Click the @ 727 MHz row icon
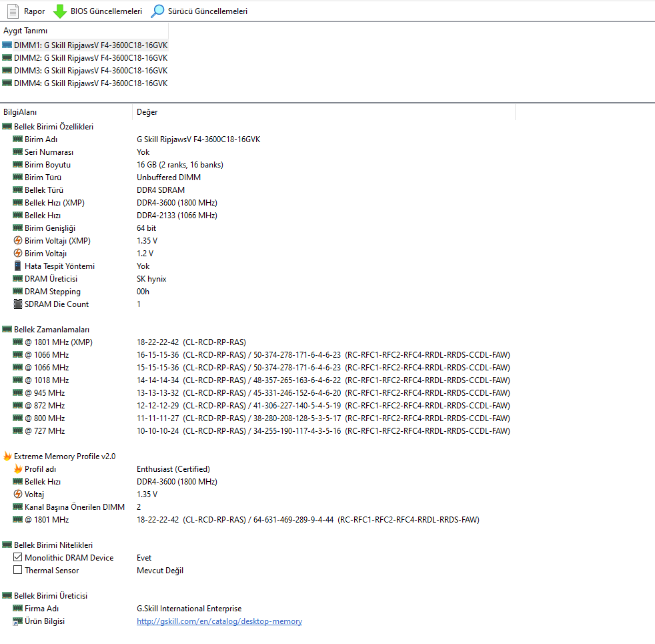655x644 pixels. pos(17,430)
